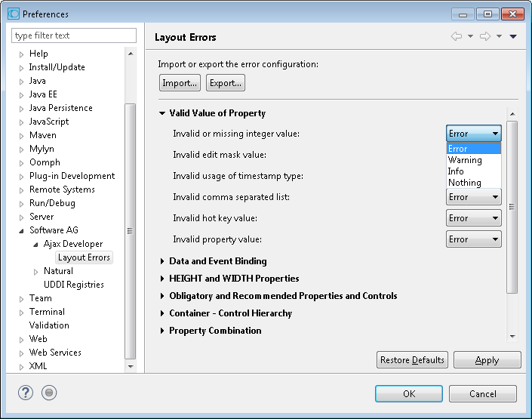Select Team in the preferences tree
Screen dimensions: 532x419
coord(41,298)
